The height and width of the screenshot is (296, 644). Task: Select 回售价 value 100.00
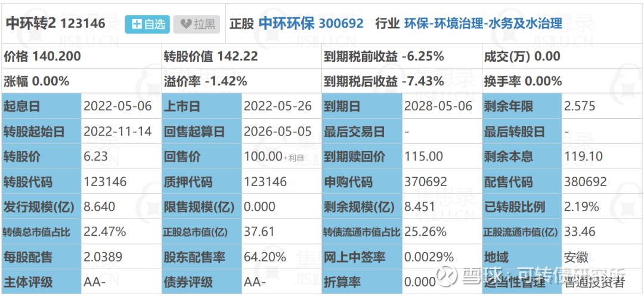[x=264, y=156]
